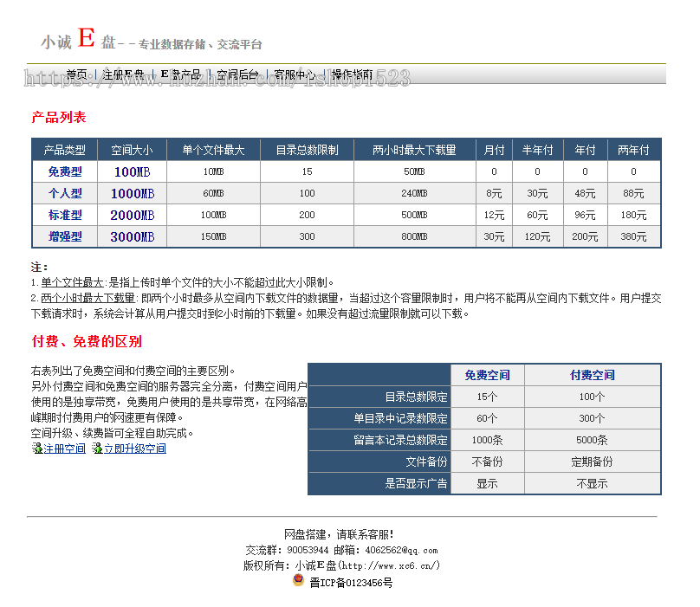Click the 免费型 product type cell
Viewport: 700px width, 607px height.
pos(65,171)
